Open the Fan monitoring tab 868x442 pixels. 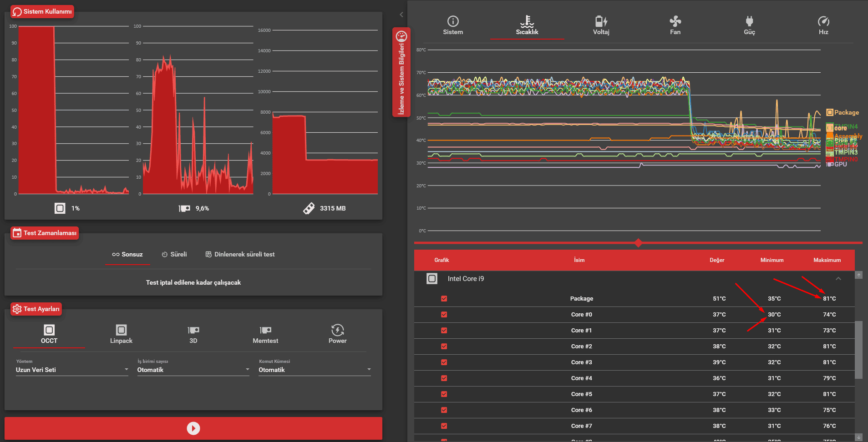(675, 25)
